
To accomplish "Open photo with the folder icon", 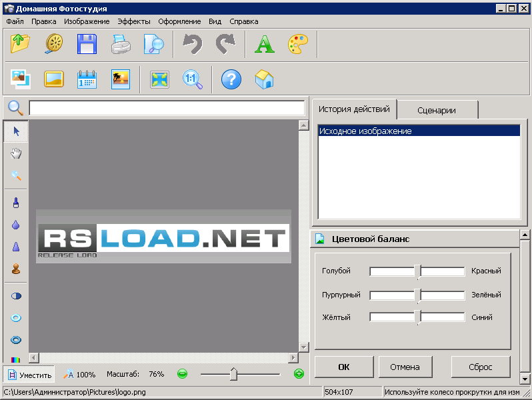I will (x=20, y=44).
